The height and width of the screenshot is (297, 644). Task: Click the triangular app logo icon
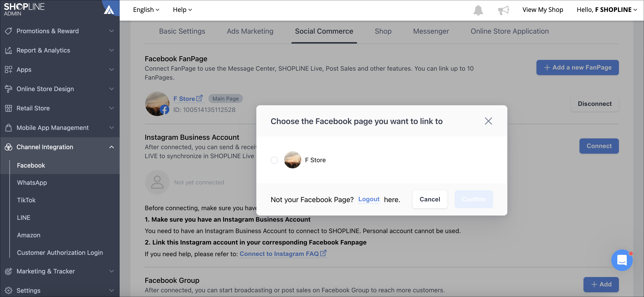[x=109, y=10]
